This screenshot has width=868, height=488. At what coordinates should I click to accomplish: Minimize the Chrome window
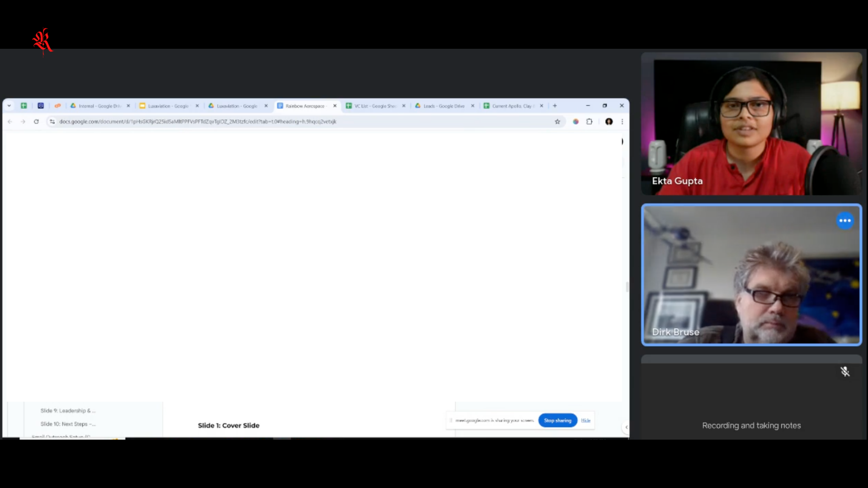pyautogui.click(x=588, y=106)
